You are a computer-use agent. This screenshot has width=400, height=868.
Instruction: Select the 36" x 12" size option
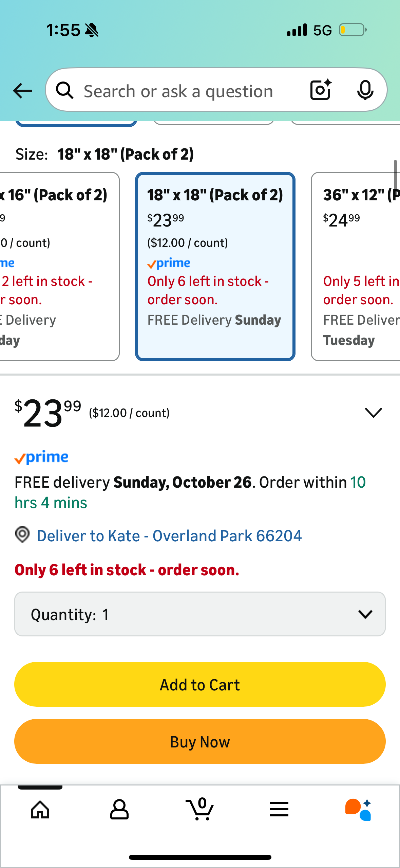point(356,266)
